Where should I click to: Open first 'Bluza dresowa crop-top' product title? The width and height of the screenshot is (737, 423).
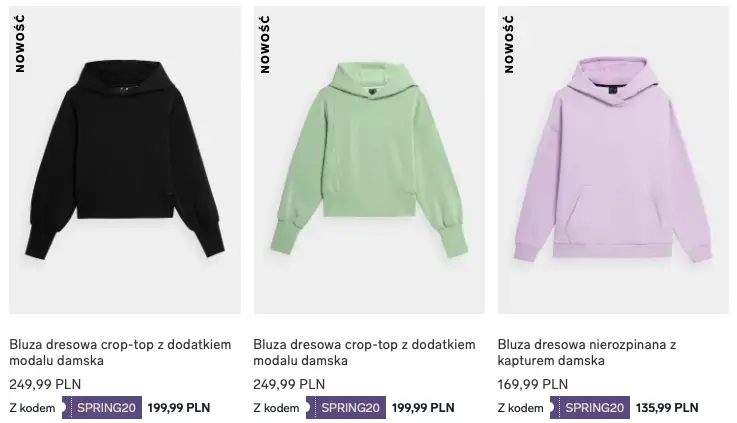(120, 352)
